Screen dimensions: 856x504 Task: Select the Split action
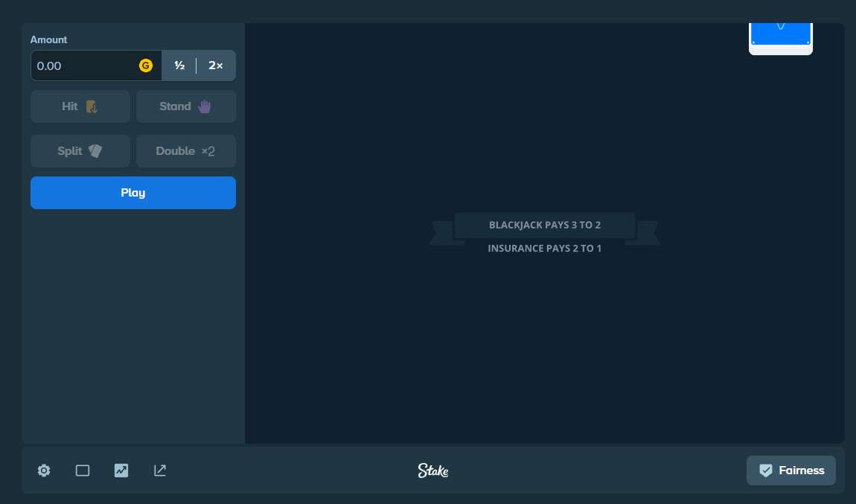click(80, 151)
